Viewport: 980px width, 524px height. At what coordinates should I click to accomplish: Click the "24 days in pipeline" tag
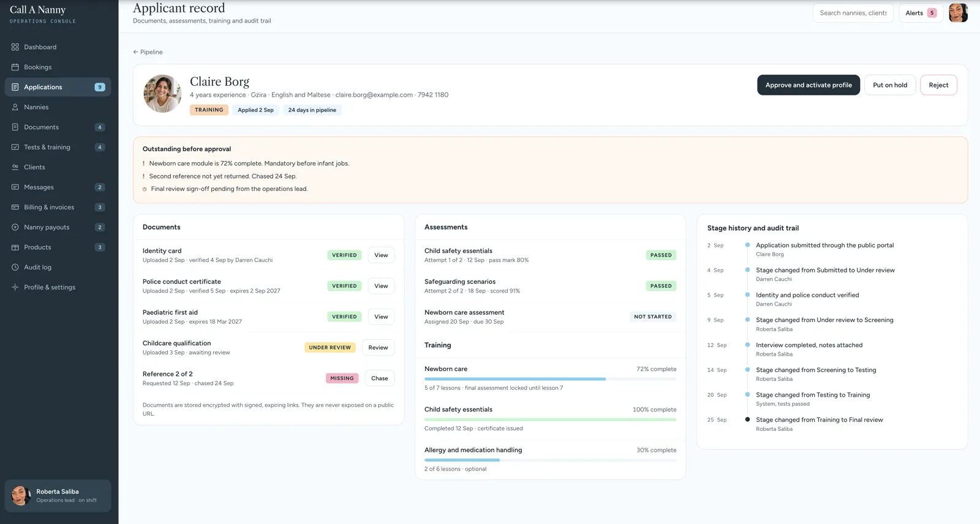click(312, 110)
